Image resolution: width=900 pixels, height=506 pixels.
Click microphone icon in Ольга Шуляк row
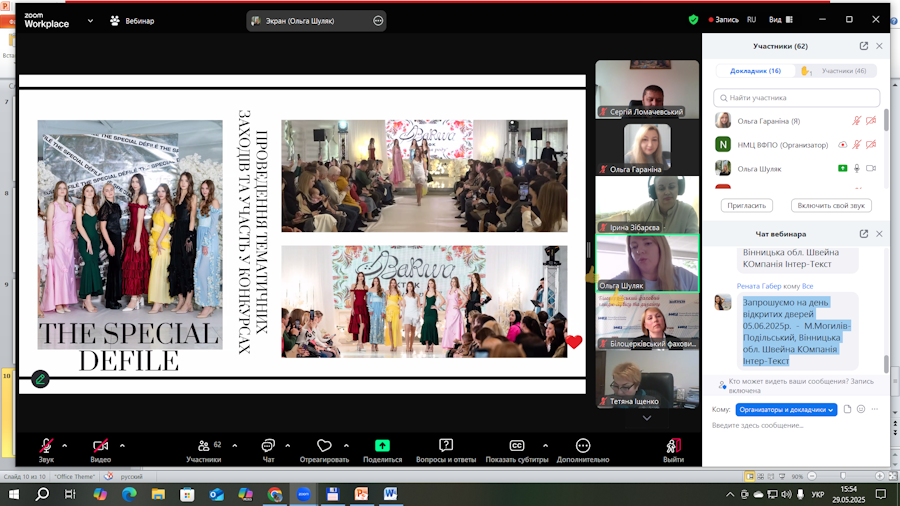coord(856,168)
